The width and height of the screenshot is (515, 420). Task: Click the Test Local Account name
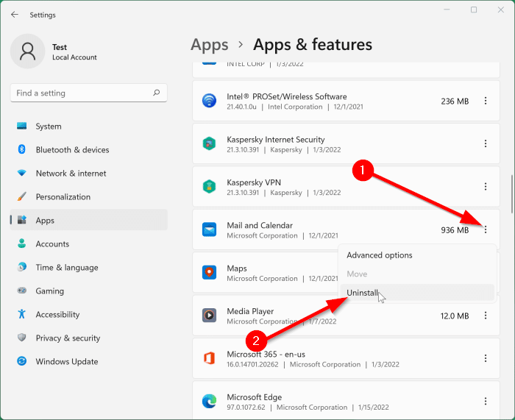point(74,52)
